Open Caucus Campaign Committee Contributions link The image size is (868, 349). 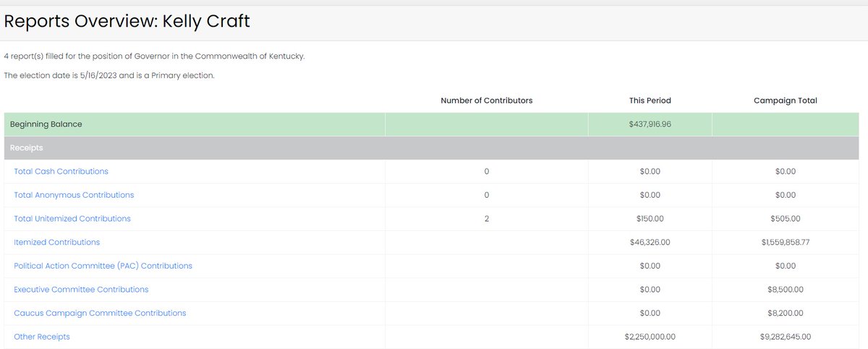coord(100,313)
